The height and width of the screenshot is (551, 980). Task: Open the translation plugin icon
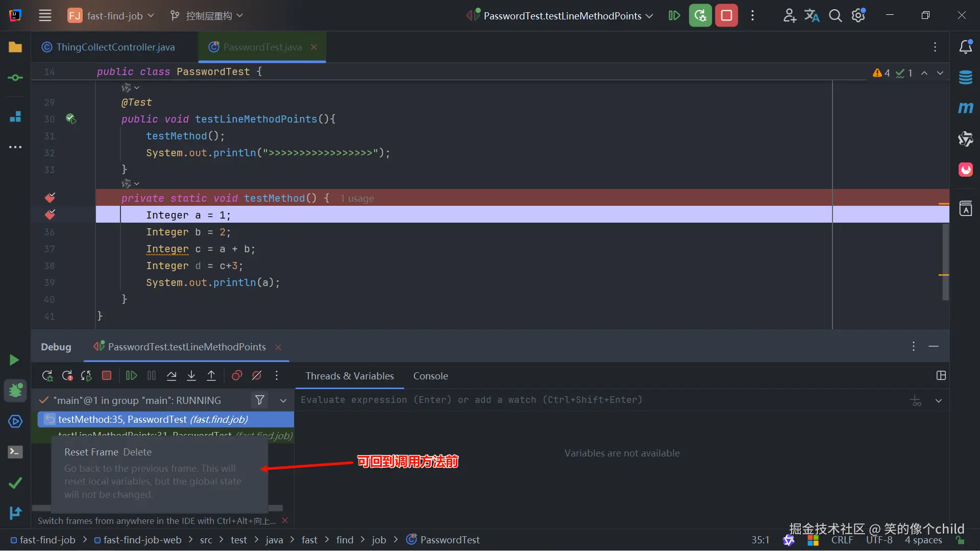click(x=812, y=15)
